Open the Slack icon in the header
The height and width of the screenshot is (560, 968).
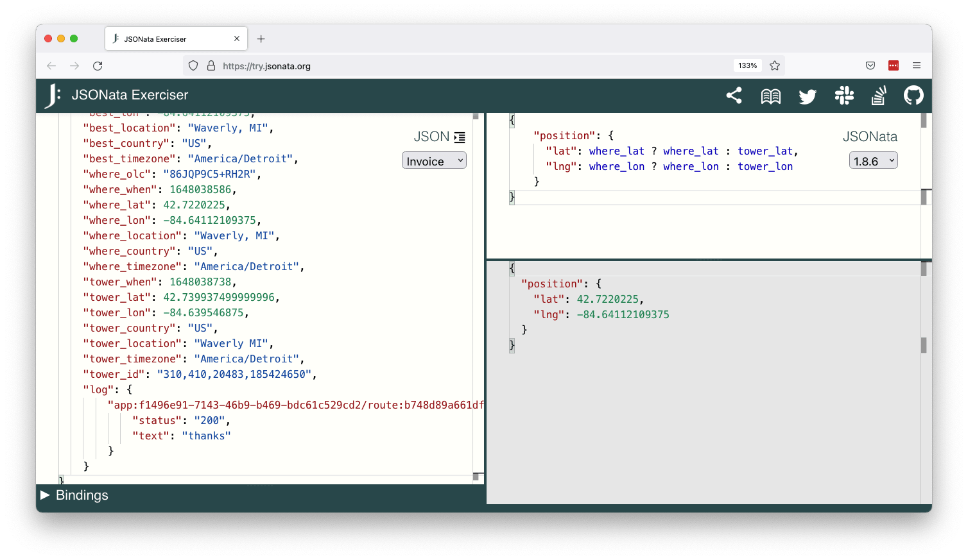pos(844,96)
